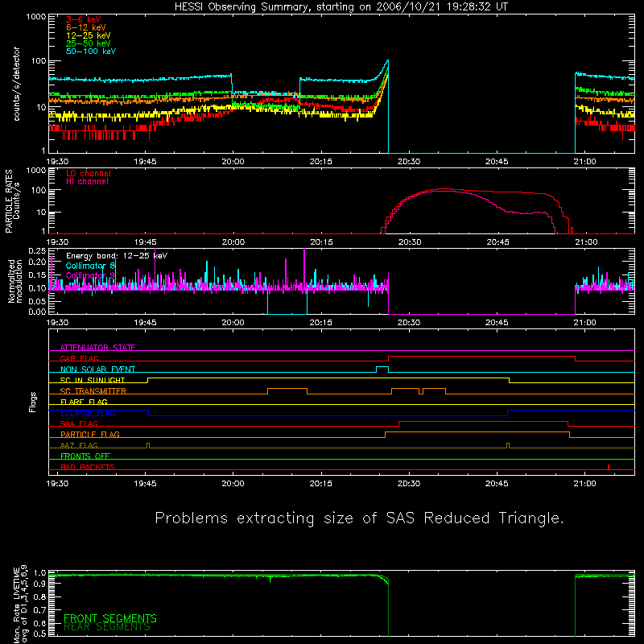Click the first AAZ FLAG pulse near 19:45

[148, 446]
